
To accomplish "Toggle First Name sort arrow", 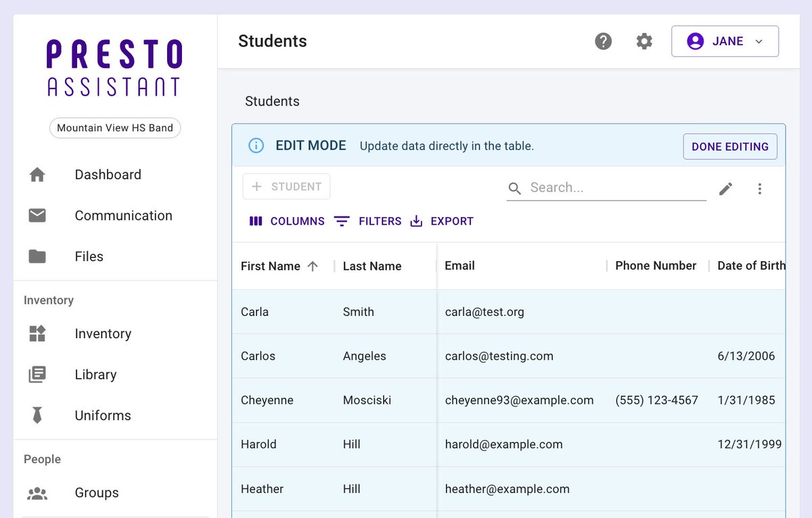I will coord(313,266).
